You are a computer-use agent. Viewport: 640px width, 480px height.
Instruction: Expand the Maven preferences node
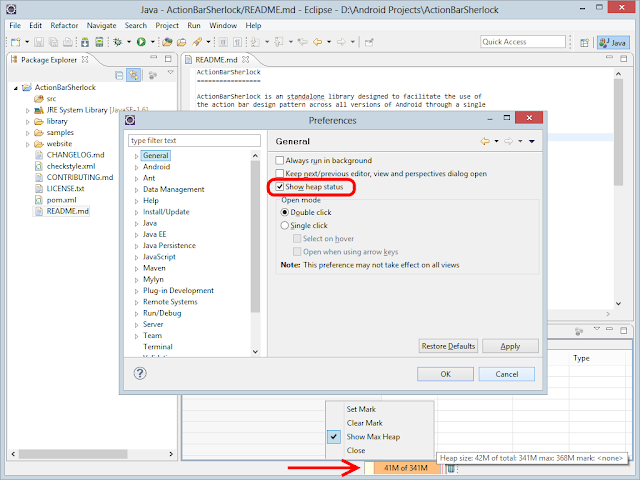point(136,269)
